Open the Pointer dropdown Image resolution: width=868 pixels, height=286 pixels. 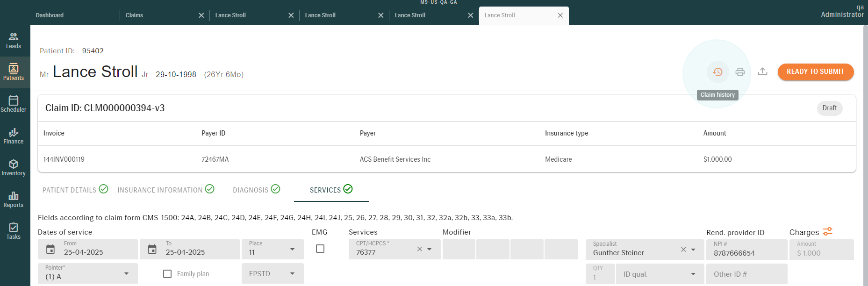tap(88, 273)
